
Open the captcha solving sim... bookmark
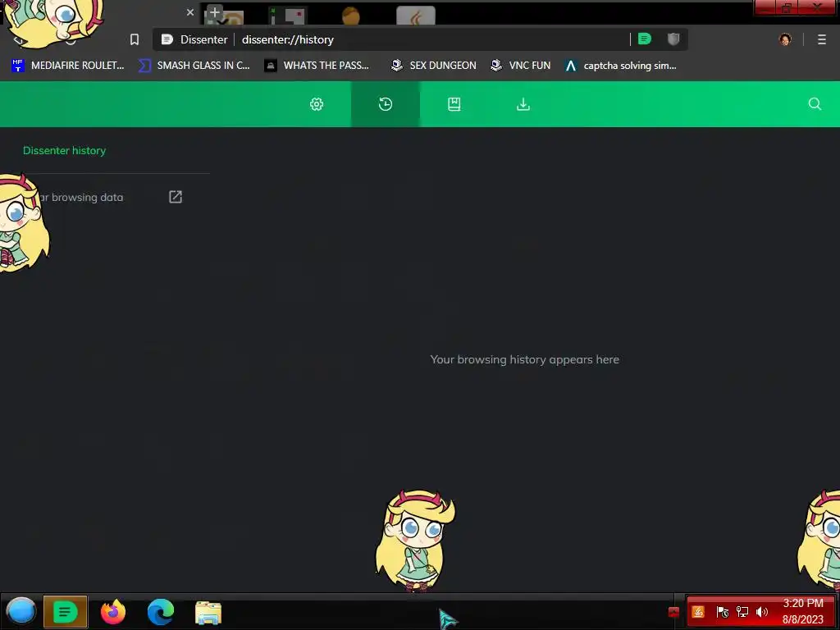point(620,66)
